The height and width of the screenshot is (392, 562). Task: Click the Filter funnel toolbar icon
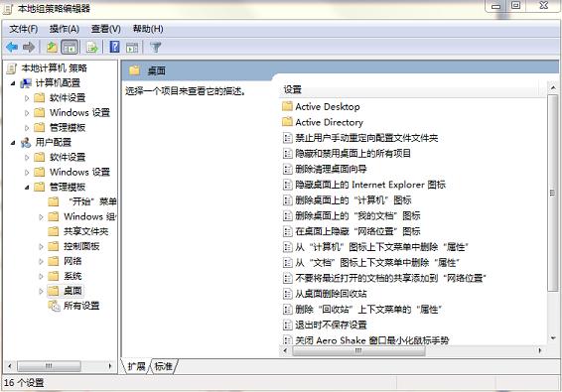pyautogui.click(x=156, y=47)
